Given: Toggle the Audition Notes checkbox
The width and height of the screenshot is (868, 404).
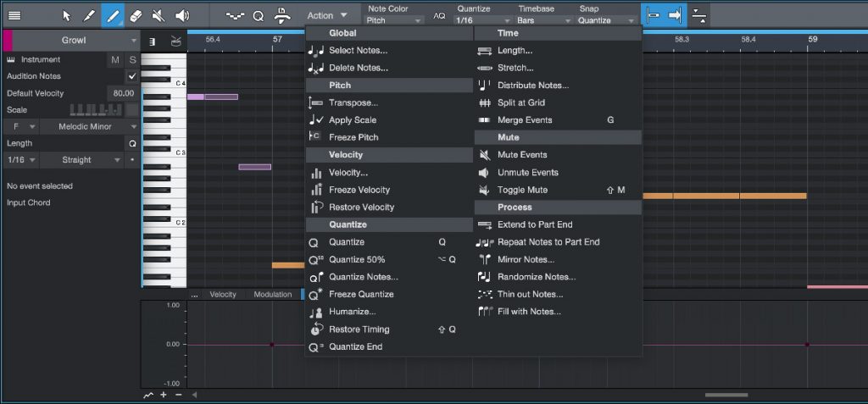Looking at the screenshot, I should 131,76.
